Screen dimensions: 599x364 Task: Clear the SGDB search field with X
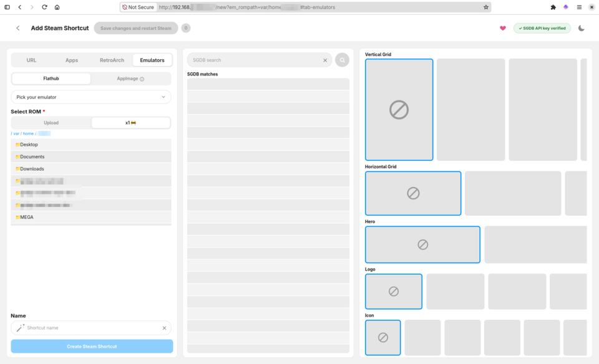(325, 60)
